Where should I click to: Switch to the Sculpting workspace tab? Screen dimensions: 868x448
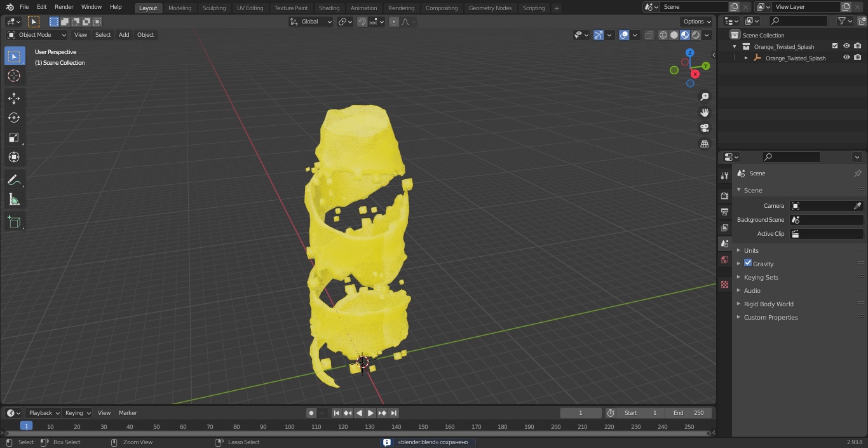[x=214, y=8]
